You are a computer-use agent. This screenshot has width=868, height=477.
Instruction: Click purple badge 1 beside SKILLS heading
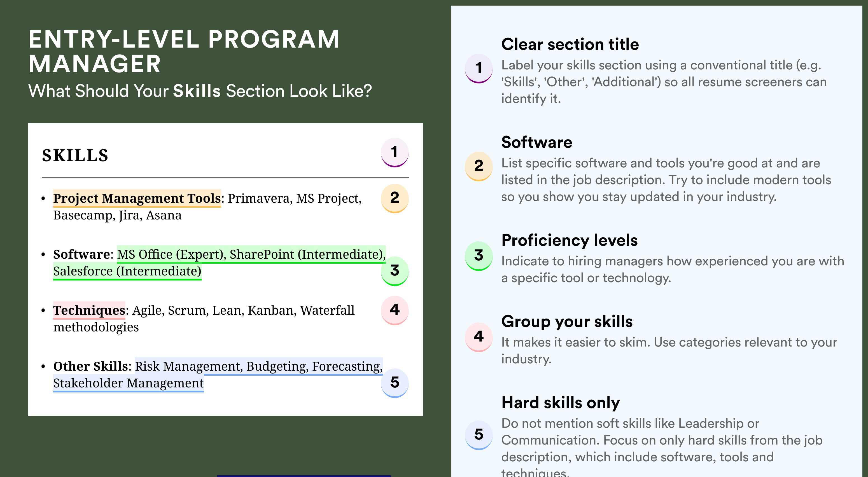click(395, 152)
